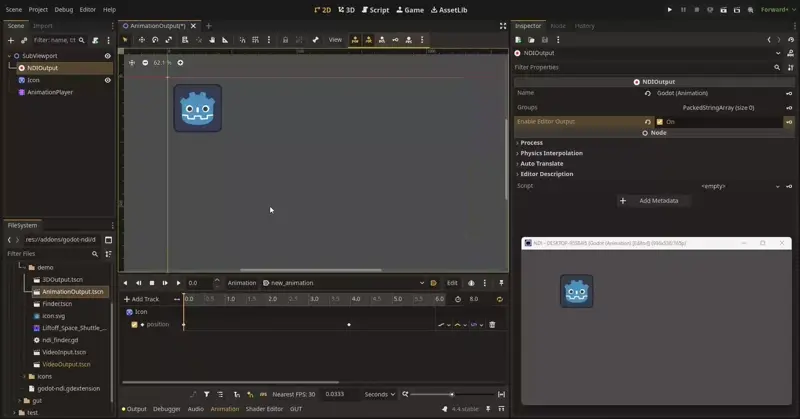Adjust the timeline zoom slider
Viewport: 800px width, 419px height.
click(x=451, y=395)
